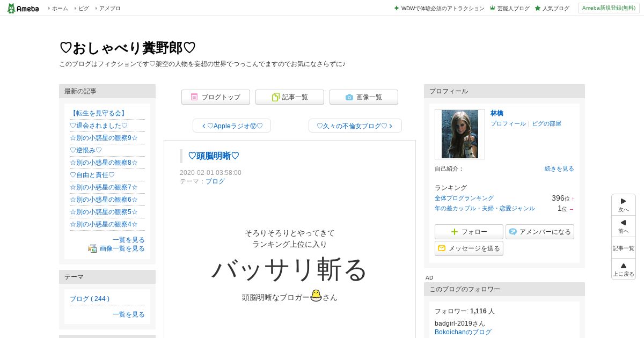Open ピグ in top navigation
644x338 pixels.
coord(84,9)
